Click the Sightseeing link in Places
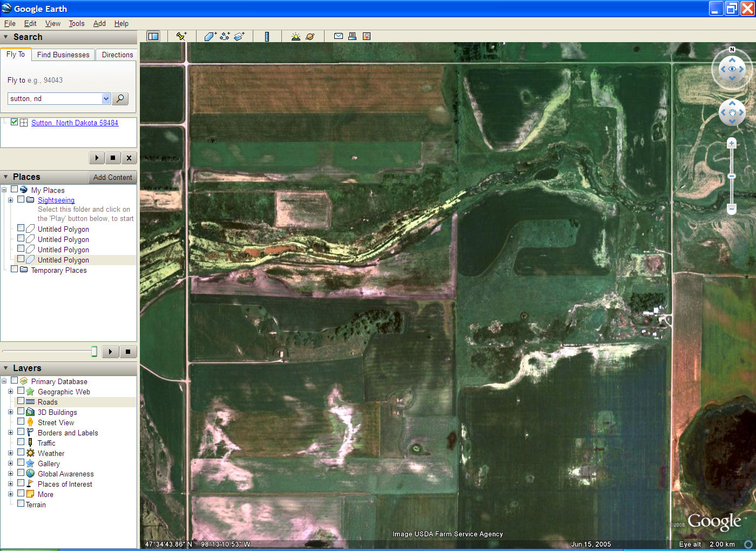 [x=56, y=200]
